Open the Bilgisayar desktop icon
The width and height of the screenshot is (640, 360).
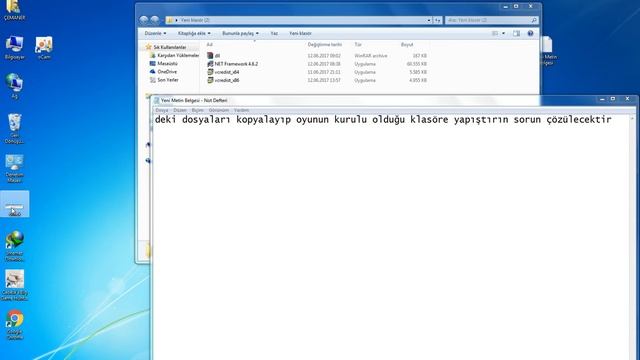(x=14, y=47)
